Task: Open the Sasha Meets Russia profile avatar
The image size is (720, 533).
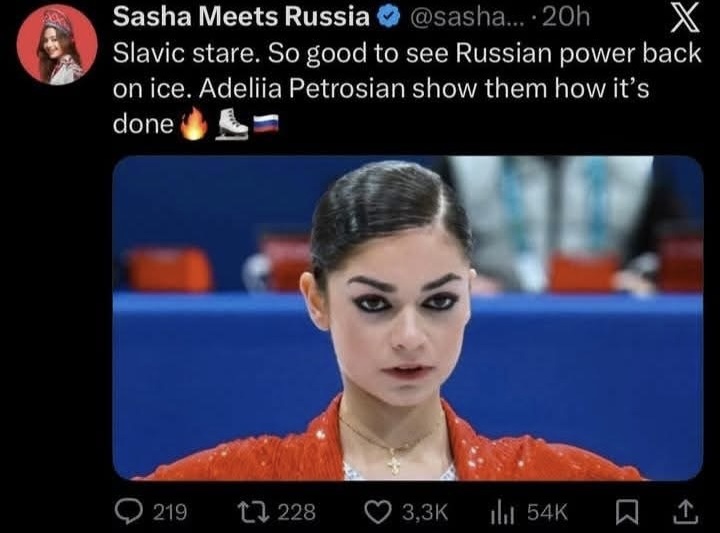Action: tap(57, 45)
